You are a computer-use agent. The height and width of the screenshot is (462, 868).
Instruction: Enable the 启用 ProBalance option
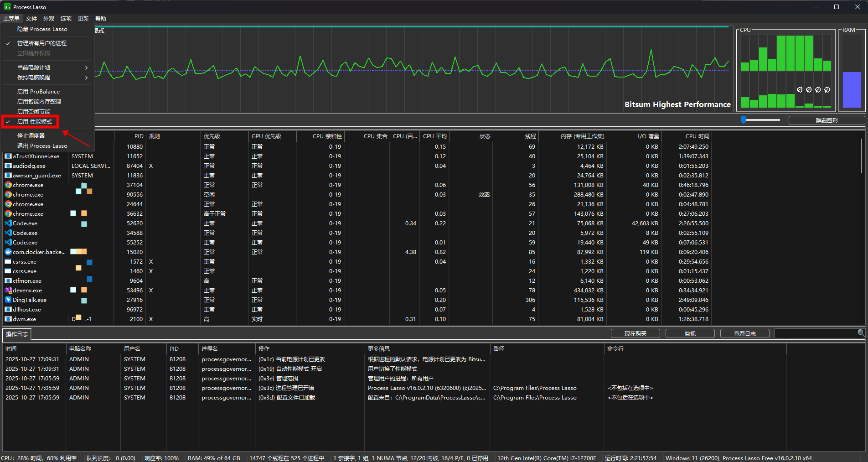(x=38, y=92)
